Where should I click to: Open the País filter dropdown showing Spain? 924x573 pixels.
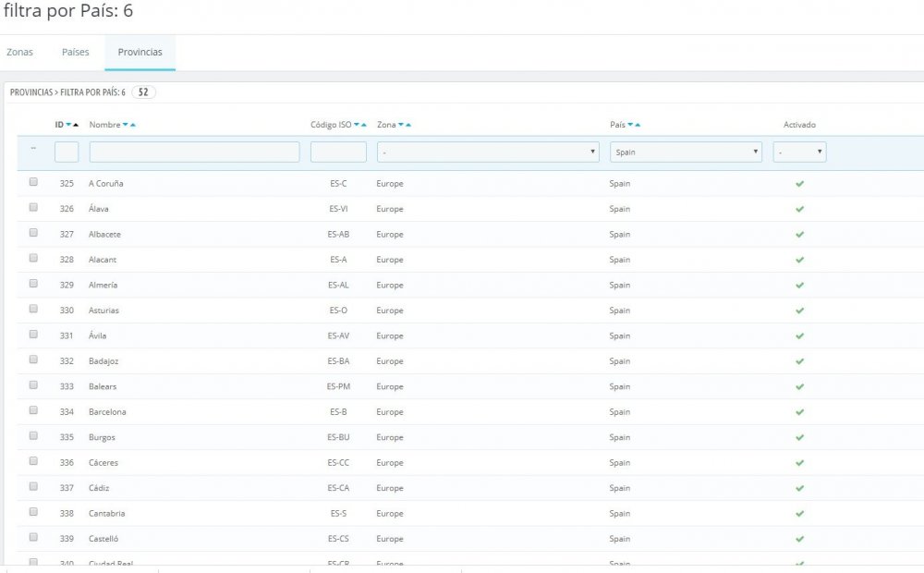686,152
